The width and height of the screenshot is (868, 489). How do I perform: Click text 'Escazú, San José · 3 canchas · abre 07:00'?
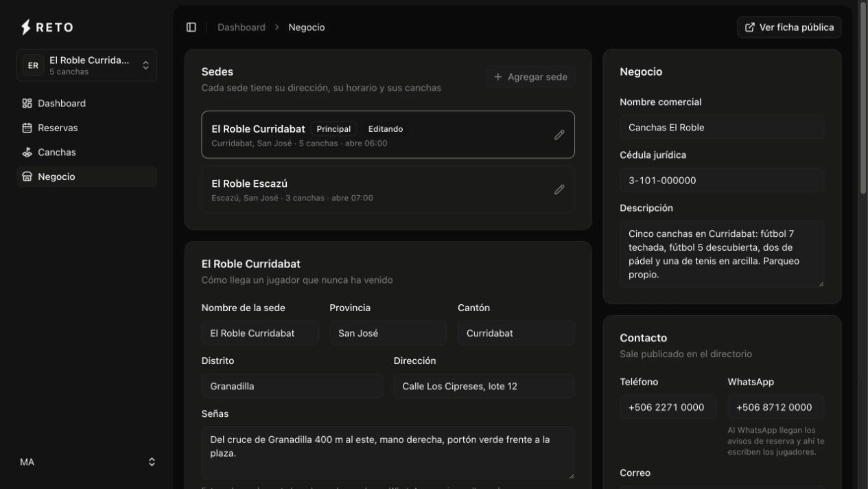[x=292, y=198]
